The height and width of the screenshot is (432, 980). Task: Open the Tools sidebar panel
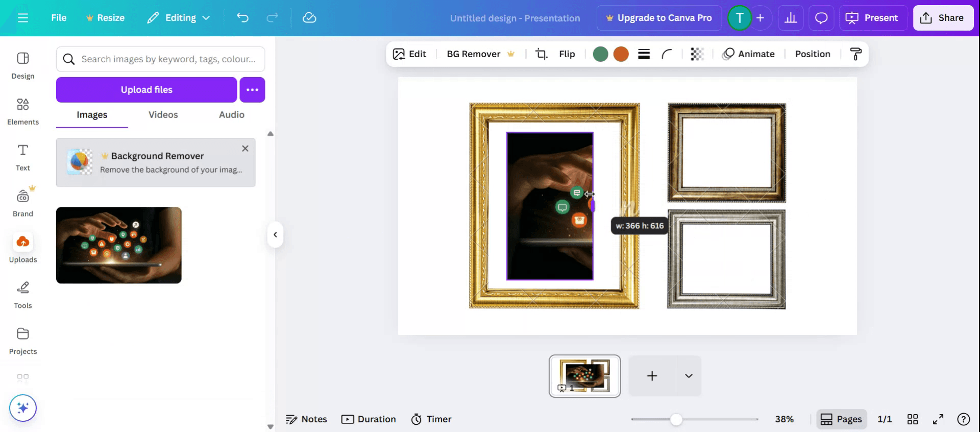23,295
